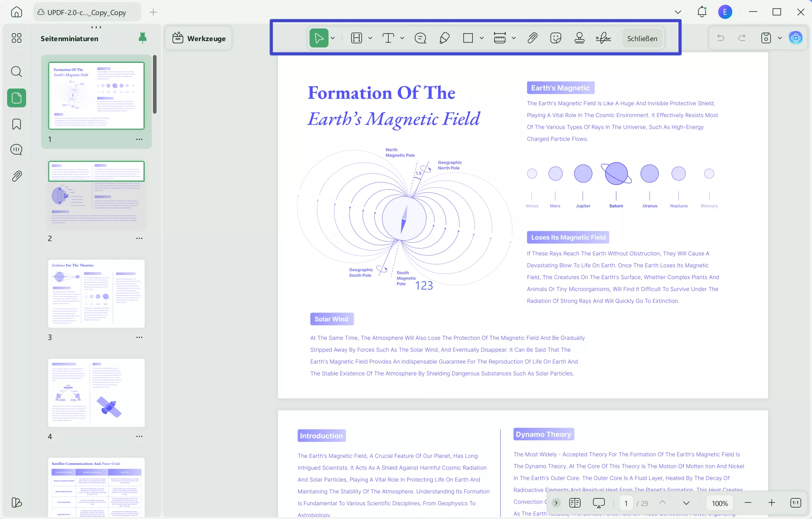Open the search panel icon
Screen dimensions: 812x519
(16, 72)
